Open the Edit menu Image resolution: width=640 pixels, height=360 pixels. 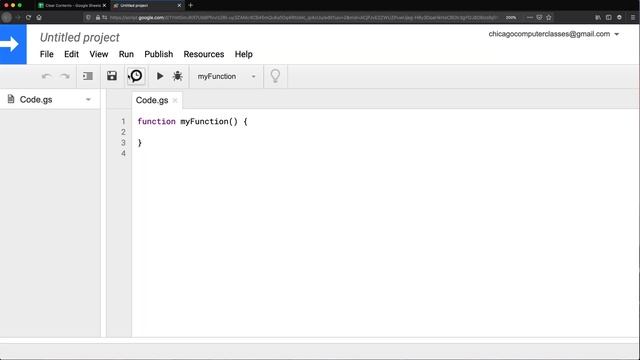[71, 54]
